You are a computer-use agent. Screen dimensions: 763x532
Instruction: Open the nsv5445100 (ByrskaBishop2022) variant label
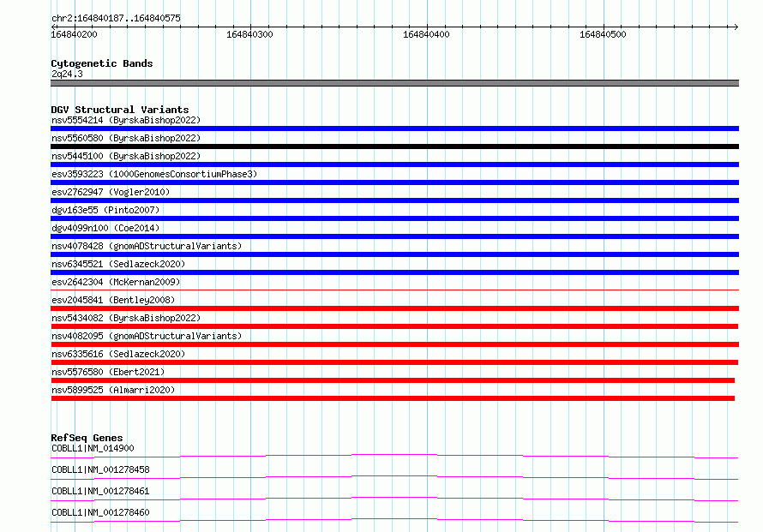[126, 156]
